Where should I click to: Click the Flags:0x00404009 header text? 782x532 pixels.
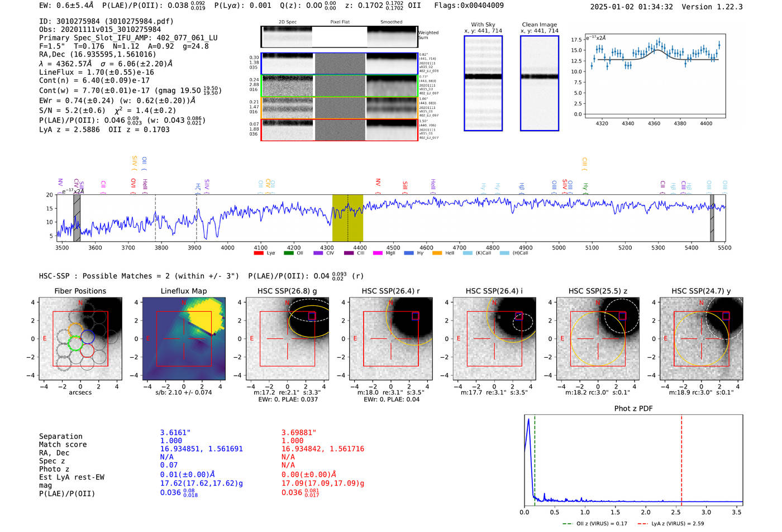pyautogui.click(x=469, y=6)
